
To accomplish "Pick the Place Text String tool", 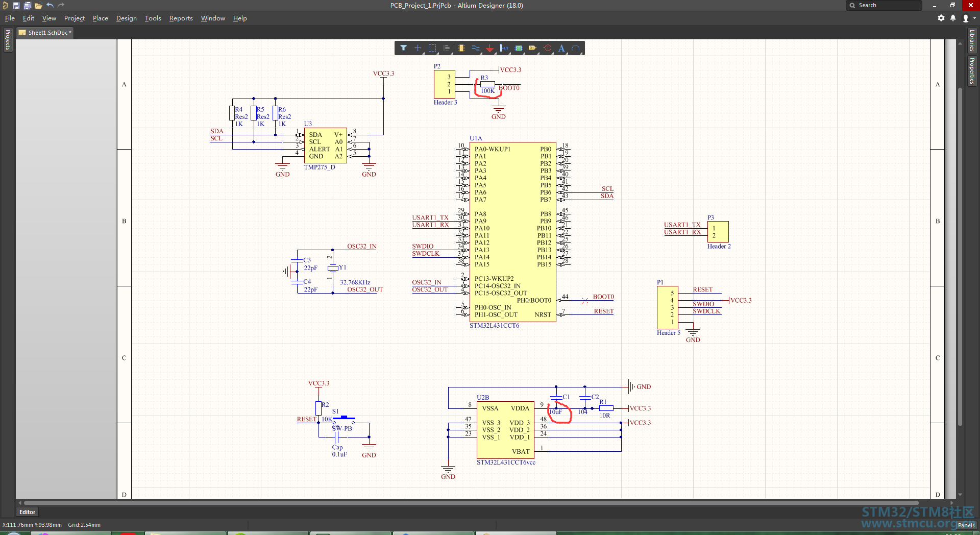I will coord(561,48).
